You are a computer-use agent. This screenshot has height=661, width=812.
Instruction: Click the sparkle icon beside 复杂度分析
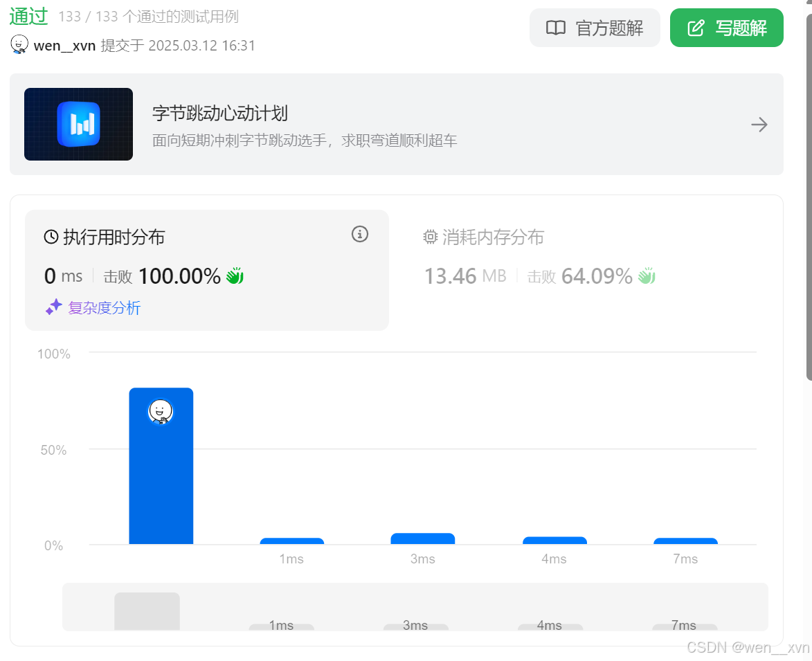54,307
